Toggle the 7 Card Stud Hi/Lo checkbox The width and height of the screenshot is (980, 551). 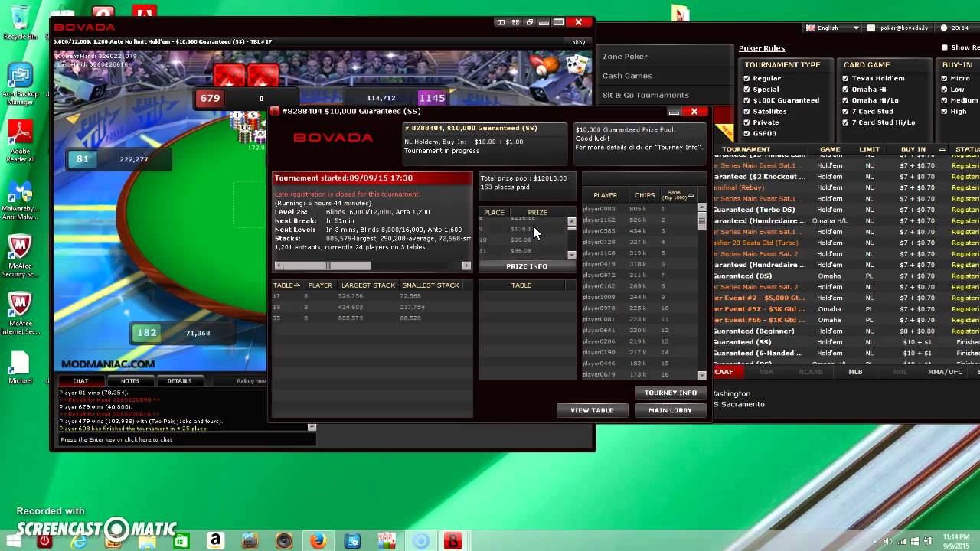[x=845, y=122]
